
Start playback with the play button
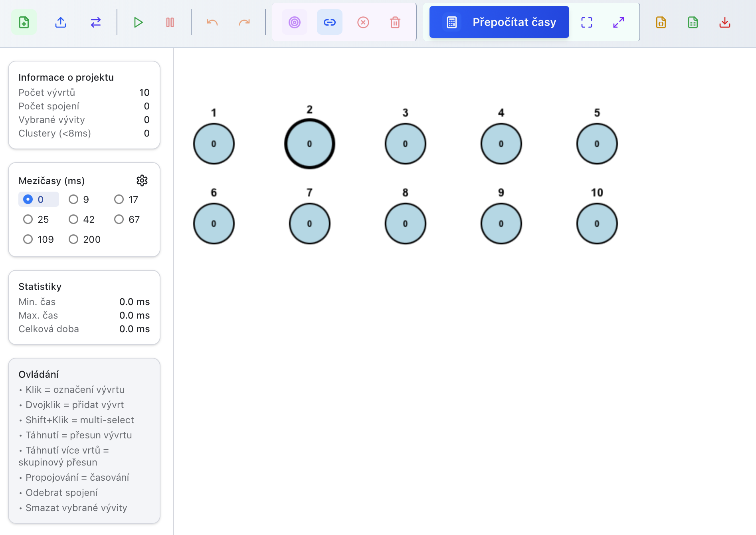point(138,22)
